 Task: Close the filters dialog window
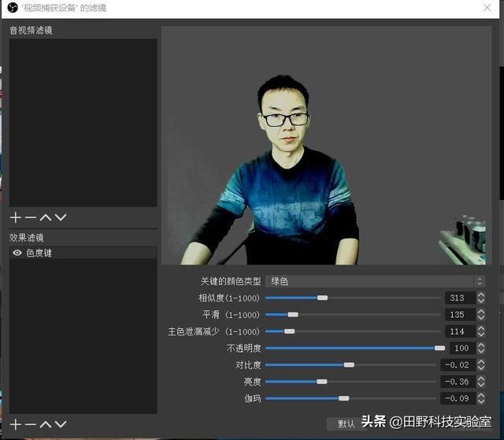tap(487, 8)
